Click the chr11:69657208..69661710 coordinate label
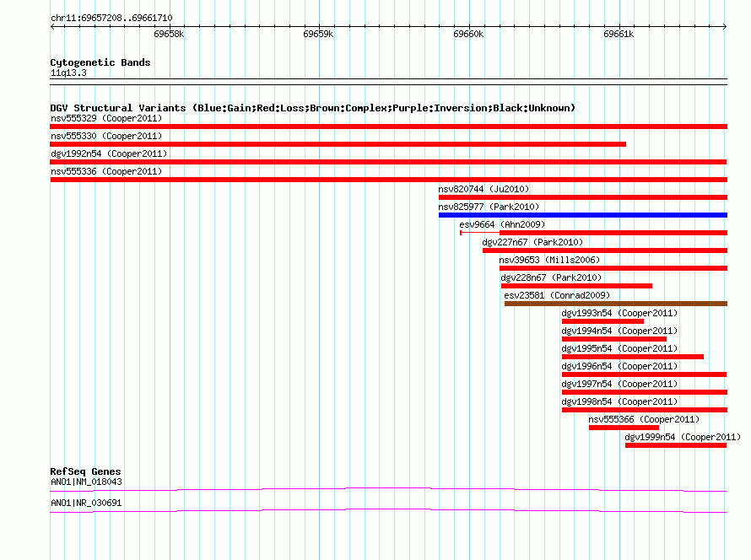This screenshot has width=751, height=560. coord(111,18)
